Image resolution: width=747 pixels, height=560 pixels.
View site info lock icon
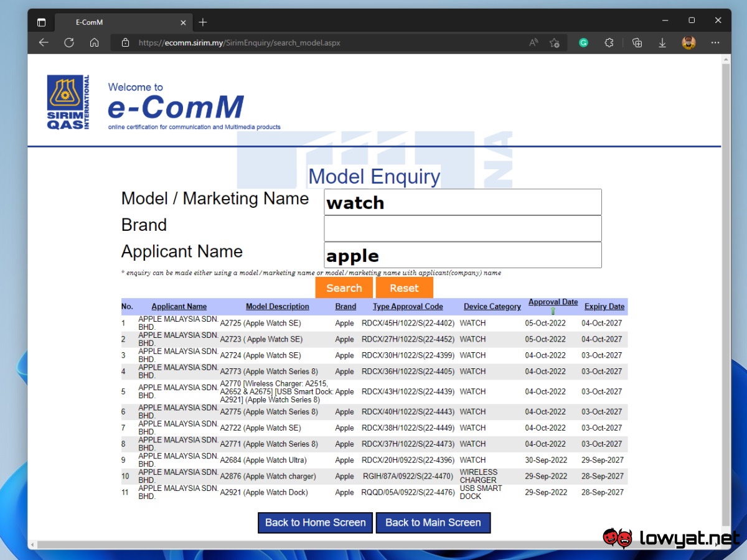(x=125, y=43)
